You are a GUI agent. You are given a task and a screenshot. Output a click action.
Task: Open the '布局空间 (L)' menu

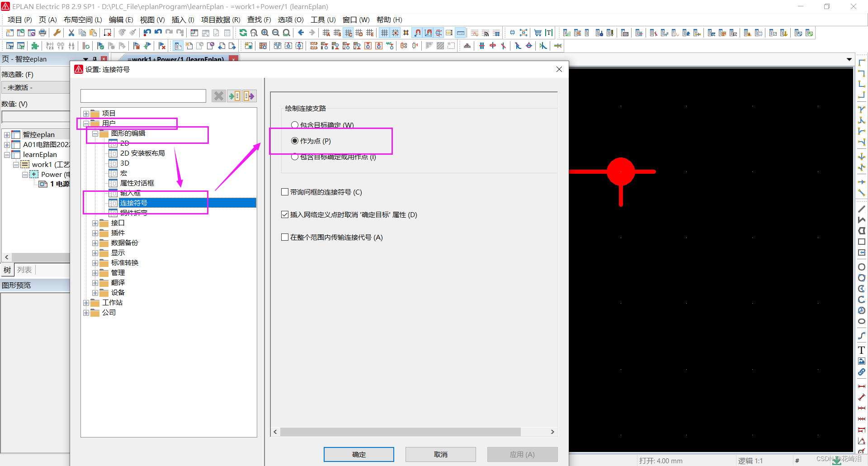[83, 19]
